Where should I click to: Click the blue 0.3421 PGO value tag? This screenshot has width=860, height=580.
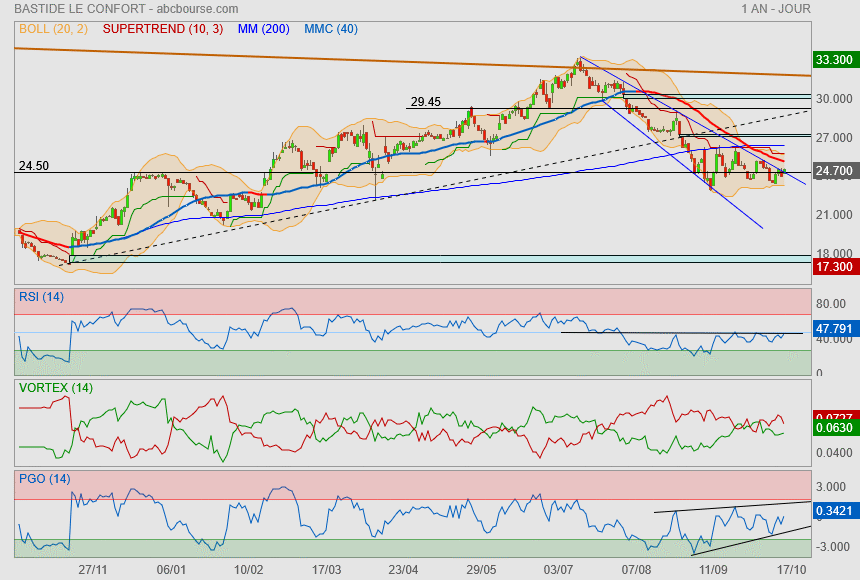pyautogui.click(x=834, y=512)
